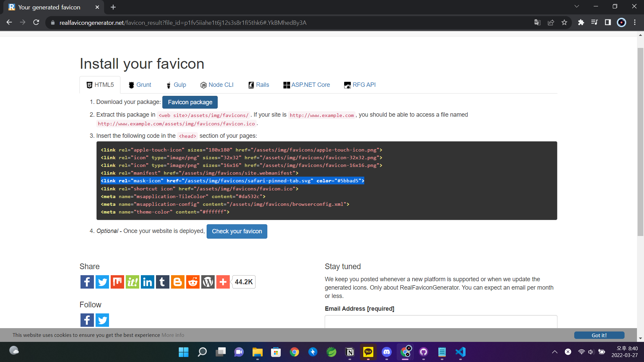The image size is (644, 362).
Task: Share on Blogger icon
Action: (x=178, y=282)
